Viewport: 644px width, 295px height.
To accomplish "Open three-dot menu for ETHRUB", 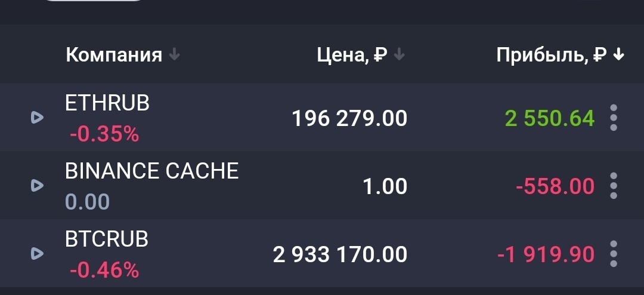I will pos(614,118).
